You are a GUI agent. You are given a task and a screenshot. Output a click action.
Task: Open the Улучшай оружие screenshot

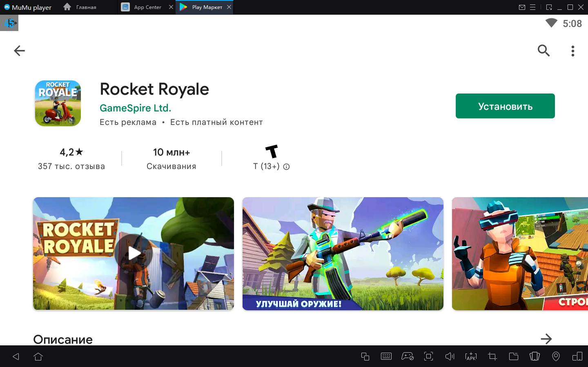pos(343,253)
